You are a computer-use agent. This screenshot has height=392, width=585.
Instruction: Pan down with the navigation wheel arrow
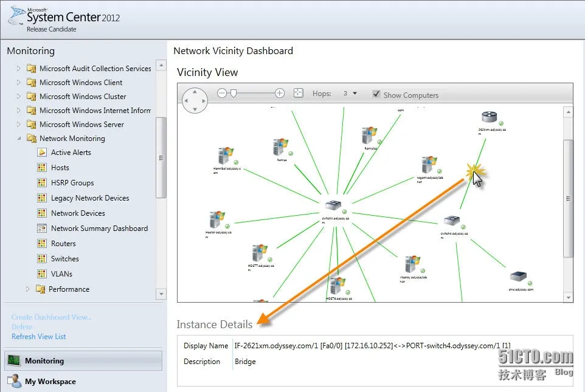pos(195,109)
